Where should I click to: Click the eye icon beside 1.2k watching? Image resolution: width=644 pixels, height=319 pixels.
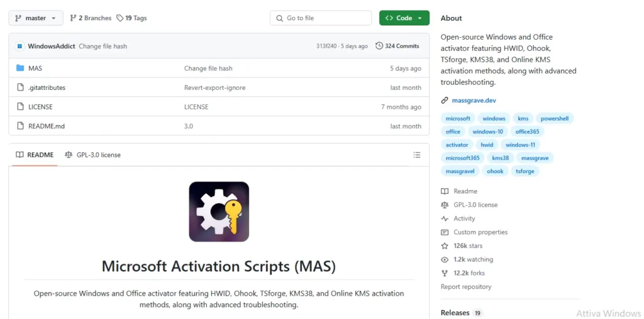445,259
